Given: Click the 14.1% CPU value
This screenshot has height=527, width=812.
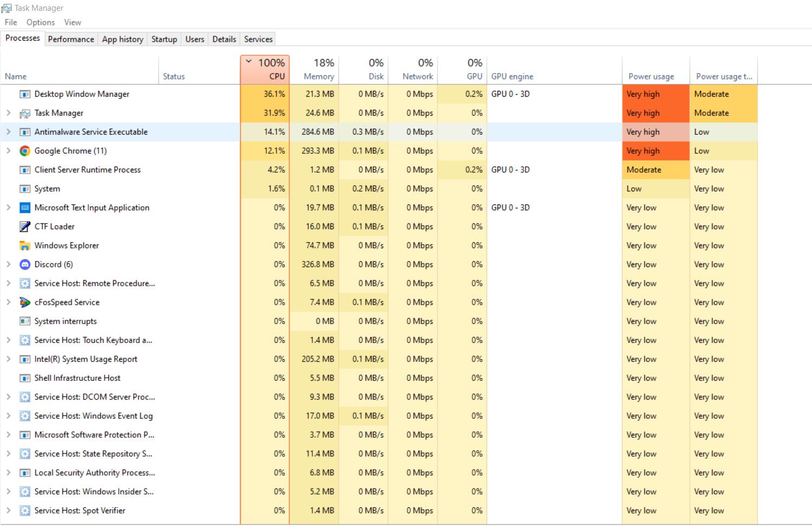Looking at the screenshot, I should (x=274, y=132).
